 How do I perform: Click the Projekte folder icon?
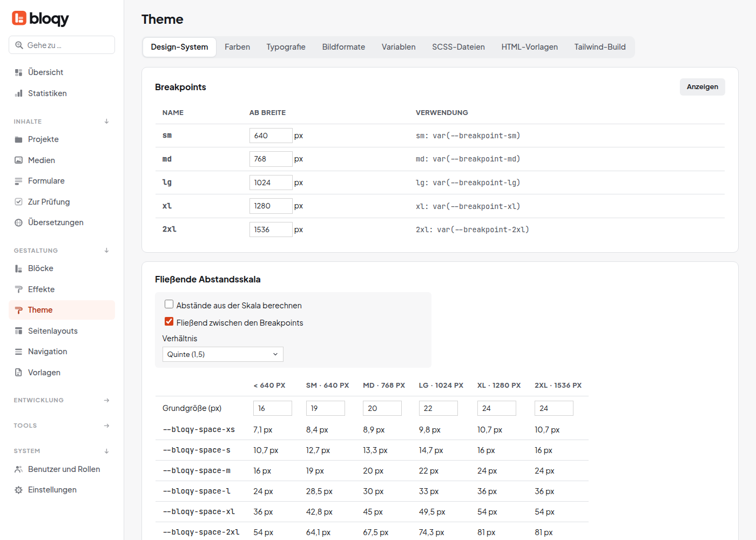tap(18, 139)
